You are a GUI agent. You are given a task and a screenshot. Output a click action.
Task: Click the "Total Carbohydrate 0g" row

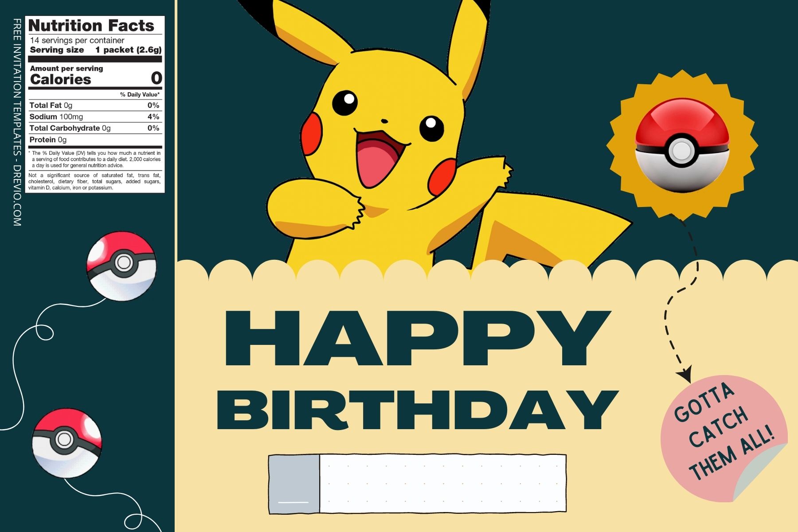coord(95,128)
